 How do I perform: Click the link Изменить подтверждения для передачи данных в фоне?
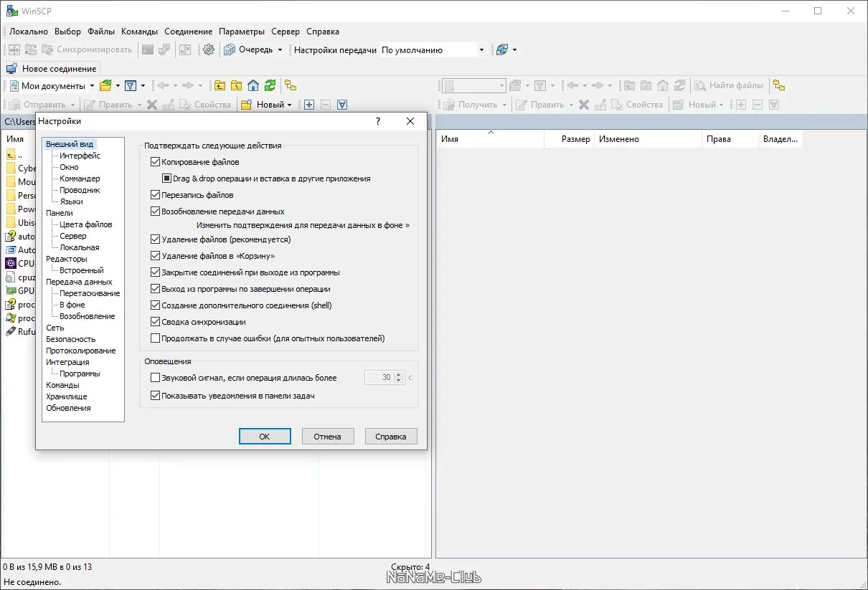tap(303, 225)
